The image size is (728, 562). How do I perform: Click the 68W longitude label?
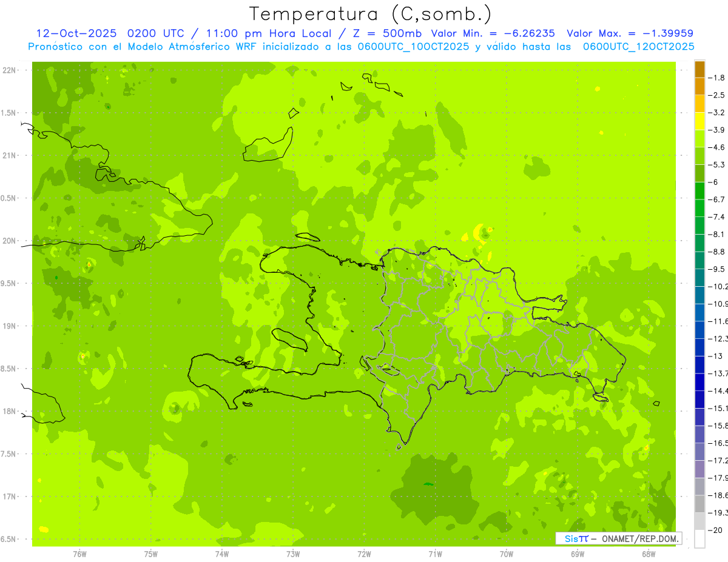pos(649,554)
